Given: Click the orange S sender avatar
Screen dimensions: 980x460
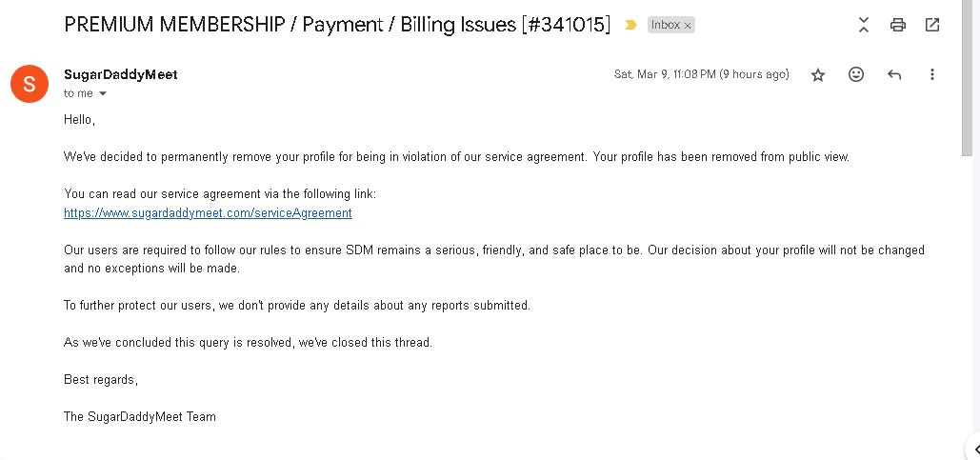Looking at the screenshot, I should click(x=29, y=83).
